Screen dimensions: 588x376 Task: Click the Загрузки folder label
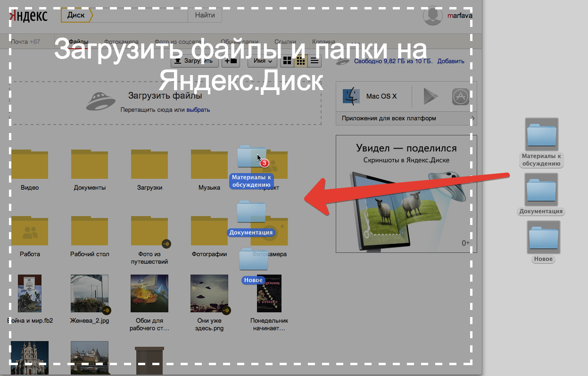tap(149, 187)
